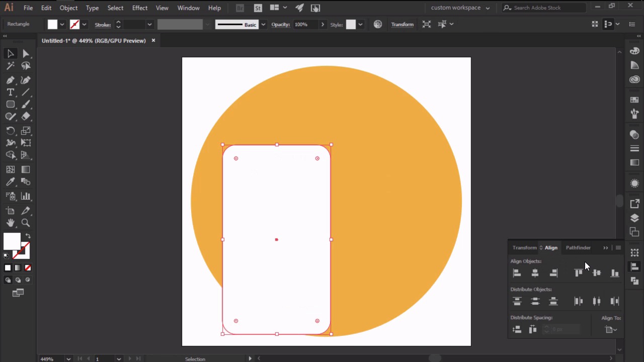Open the custom workspace switcher
This screenshot has width=644, height=362.
(x=460, y=8)
